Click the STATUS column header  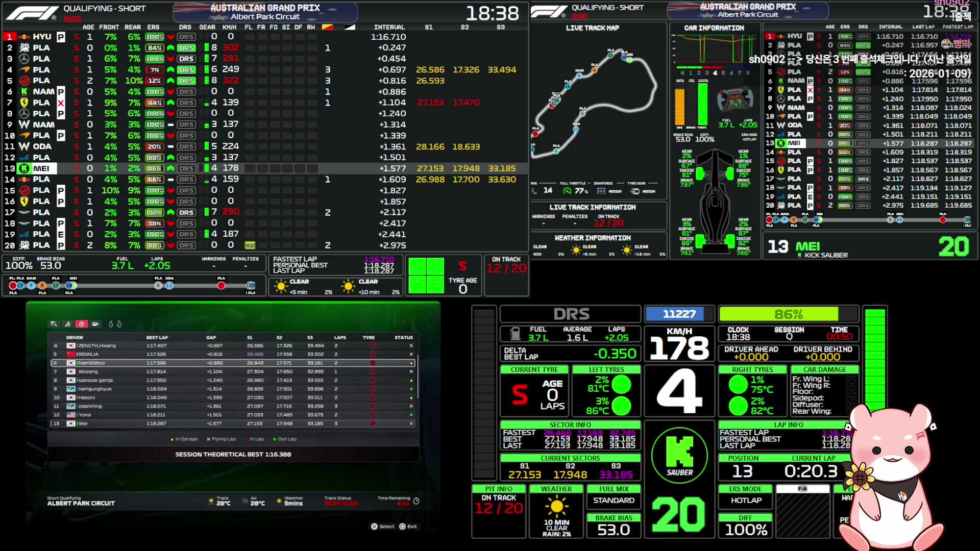[403, 338]
